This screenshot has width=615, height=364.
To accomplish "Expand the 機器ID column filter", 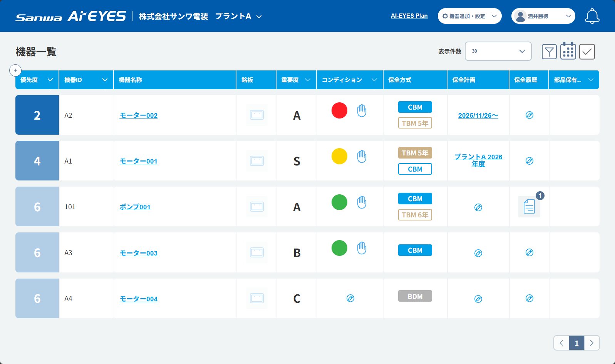I will [x=105, y=80].
